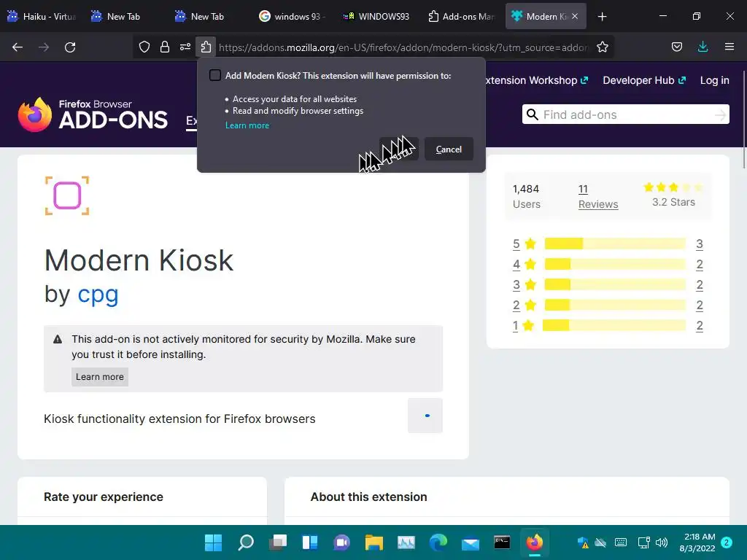Open Widgets from the taskbar

tap(309, 542)
